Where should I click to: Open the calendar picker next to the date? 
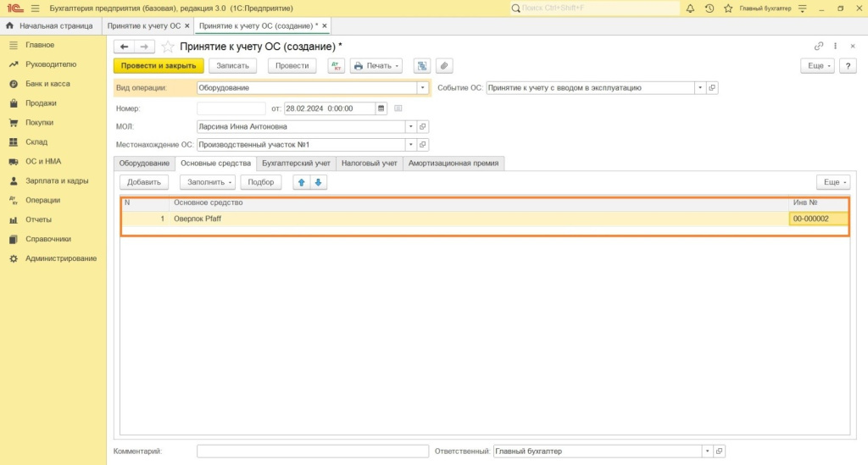pyautogui.click(x=381, y=108)
